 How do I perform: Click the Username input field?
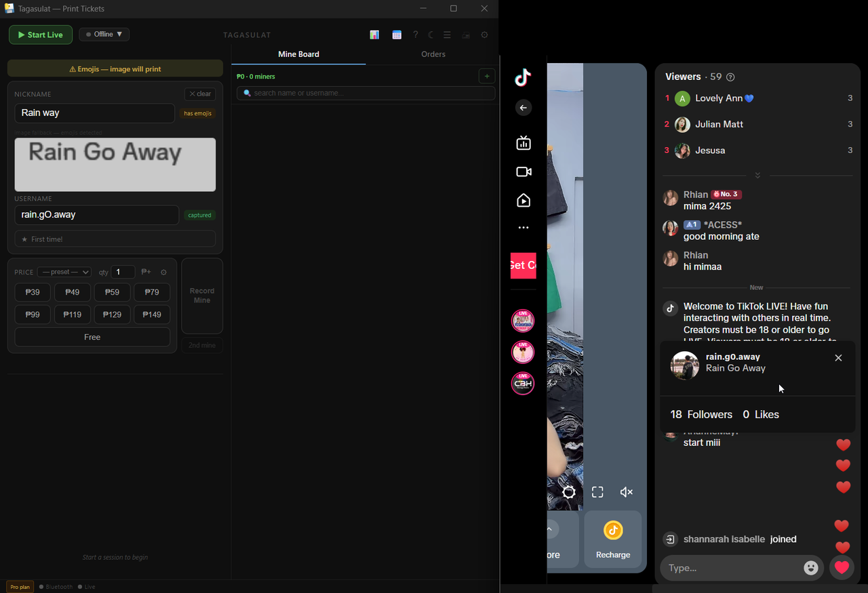click(97, 215)
